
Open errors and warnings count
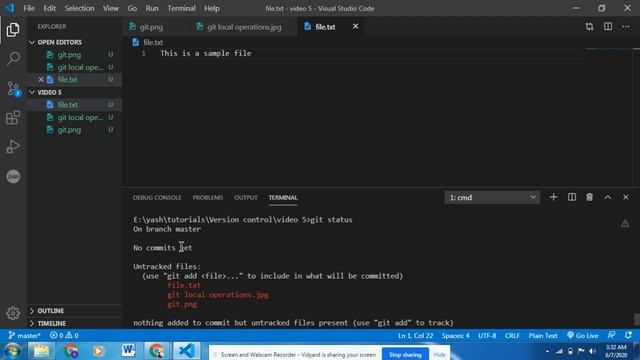tap(64, 336)
